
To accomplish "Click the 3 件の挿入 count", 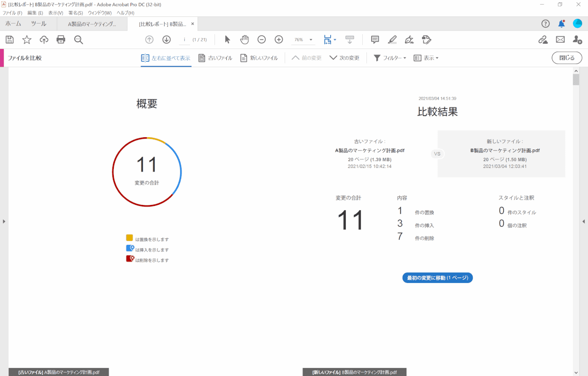I will (x=415, y=224).
